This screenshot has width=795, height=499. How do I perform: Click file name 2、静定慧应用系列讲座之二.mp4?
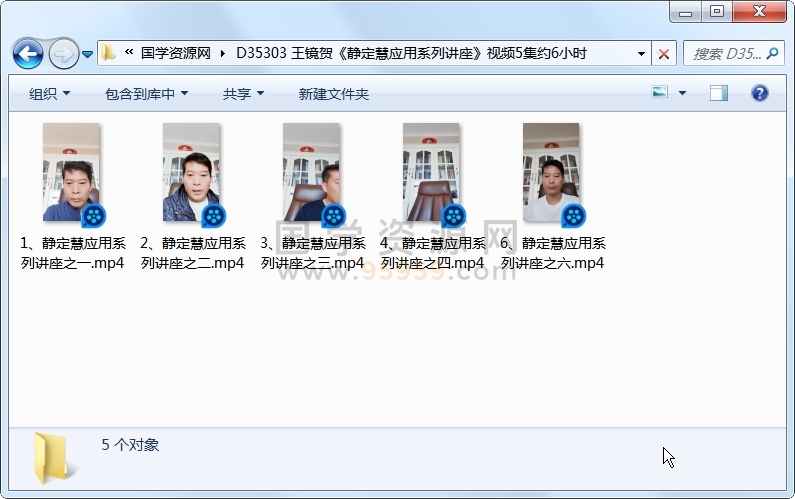193,253
